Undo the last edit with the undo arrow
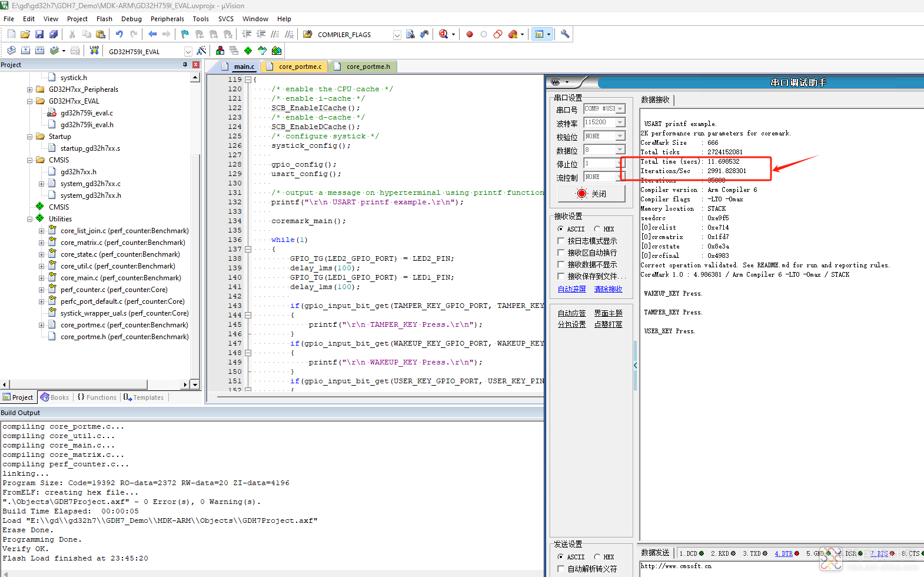 119,35
